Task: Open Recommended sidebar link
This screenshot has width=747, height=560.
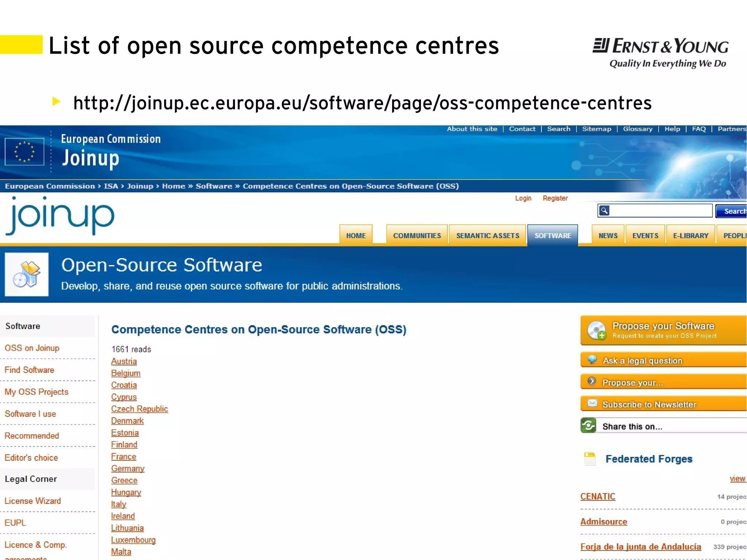Action: [32, 436]
